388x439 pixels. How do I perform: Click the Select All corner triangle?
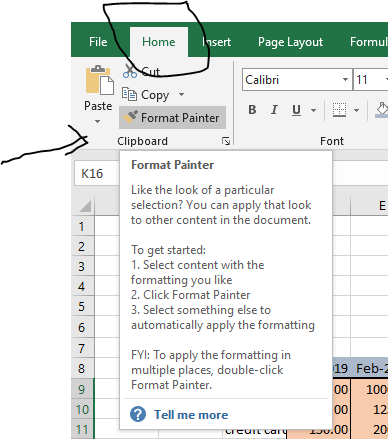[85, 206]
